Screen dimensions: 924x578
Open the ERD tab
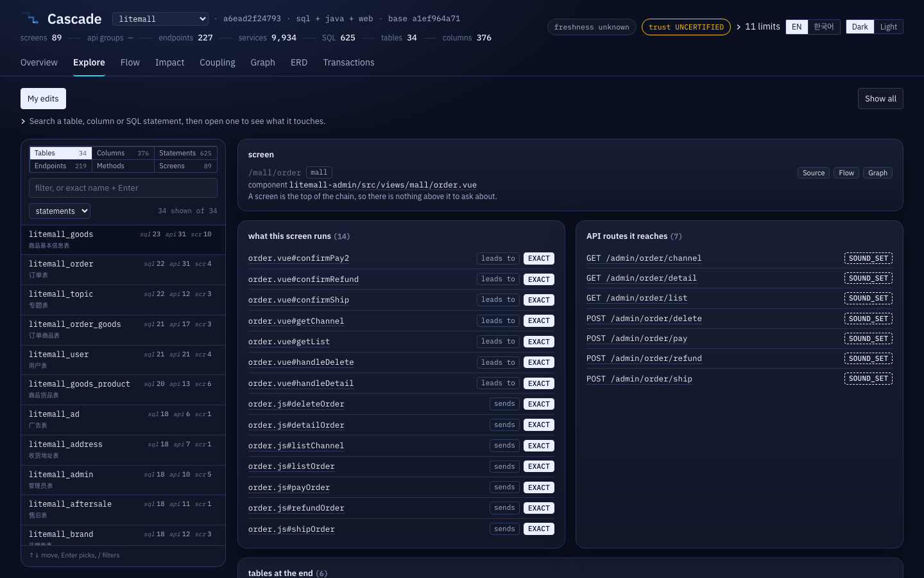click(299, 62)
